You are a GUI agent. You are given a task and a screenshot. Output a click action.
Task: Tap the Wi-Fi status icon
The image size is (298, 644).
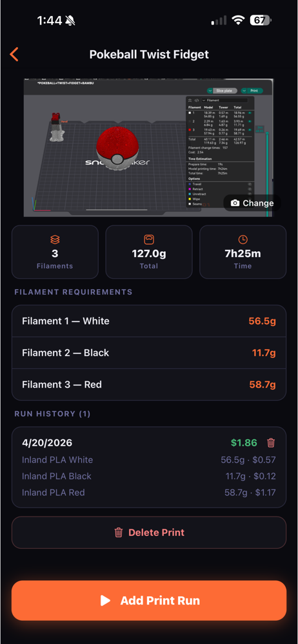tap(238, 20)
